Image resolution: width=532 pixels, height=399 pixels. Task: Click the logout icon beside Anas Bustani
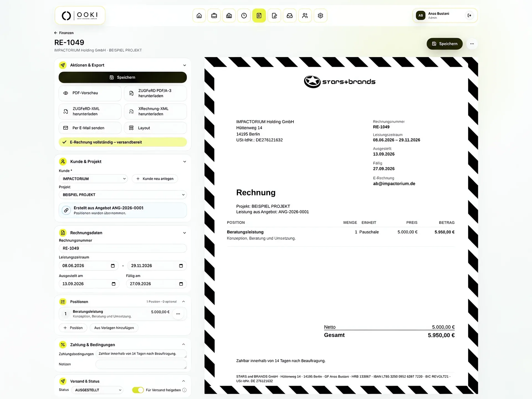[x=469, y=16]
